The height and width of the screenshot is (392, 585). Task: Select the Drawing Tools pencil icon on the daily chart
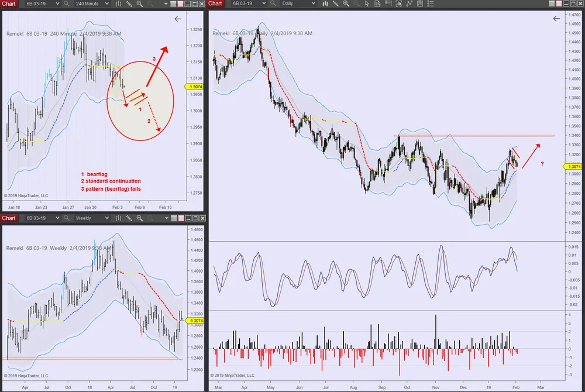[335, 4]
